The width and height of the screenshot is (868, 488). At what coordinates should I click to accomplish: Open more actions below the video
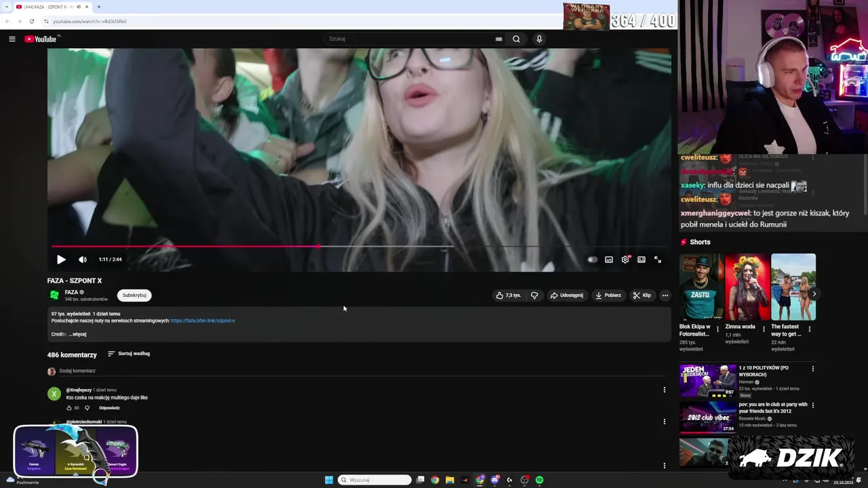[x=665, y=296]
